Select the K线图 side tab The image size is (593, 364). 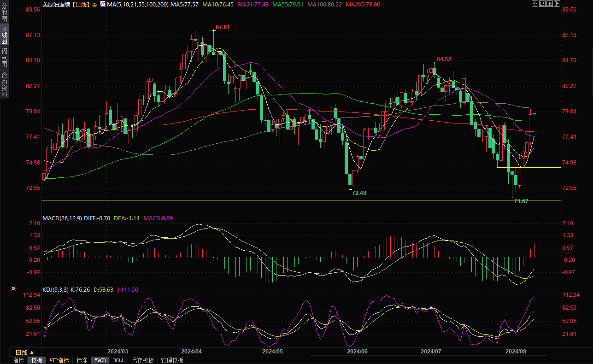[4, 35]
